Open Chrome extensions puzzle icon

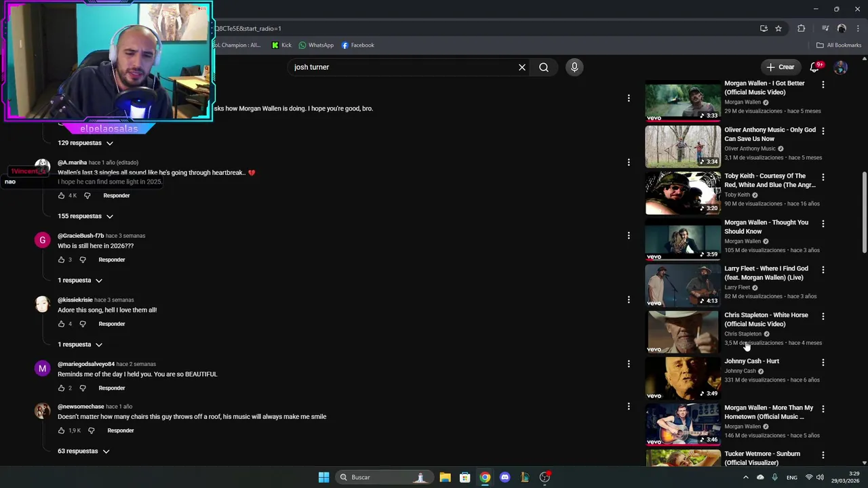tap(802, 28)
